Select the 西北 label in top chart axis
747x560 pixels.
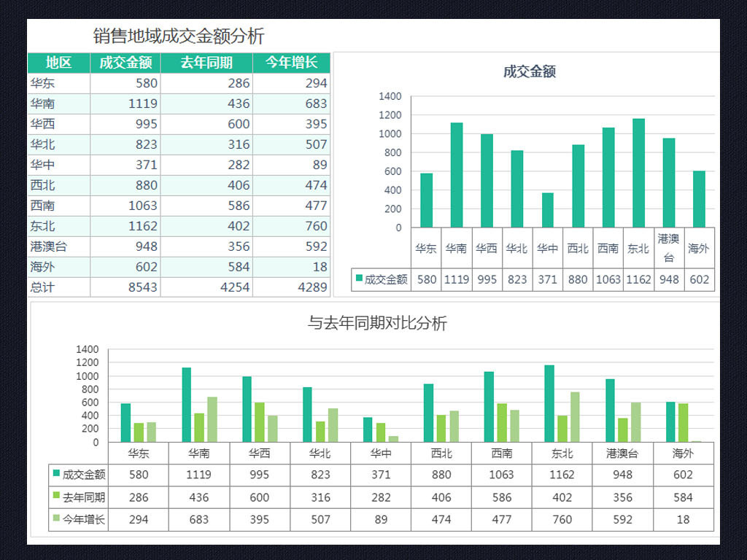578,248
